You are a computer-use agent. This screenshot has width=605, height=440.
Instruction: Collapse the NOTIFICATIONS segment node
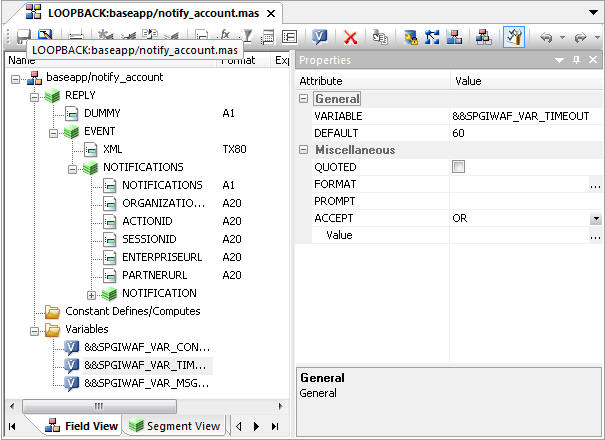pyautogui.click(x=72, y=169)
